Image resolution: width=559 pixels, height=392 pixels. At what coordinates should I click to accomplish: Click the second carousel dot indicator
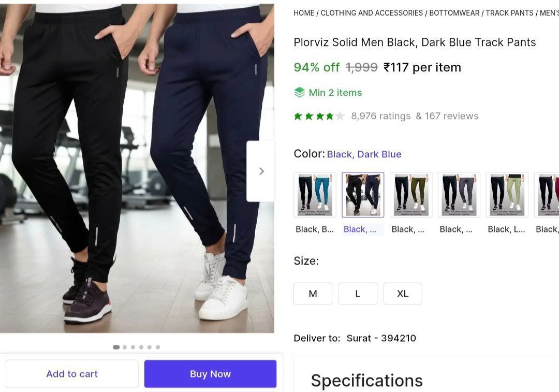coord(124,347)
